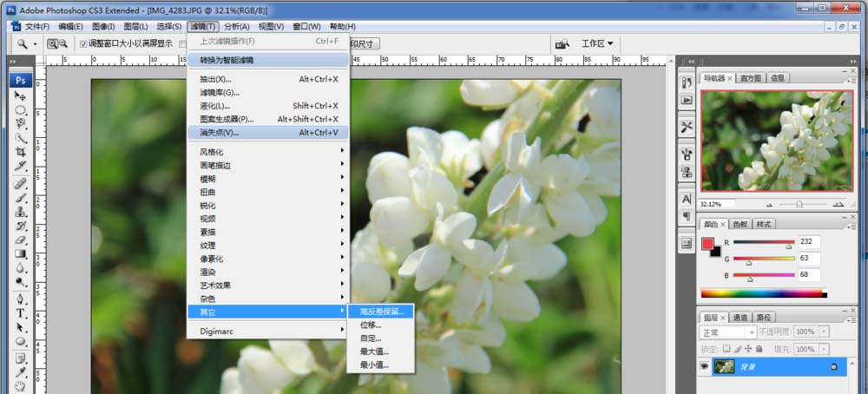868x394 pixels.
Task: Toggle lock position in layers panel
Action: click(x=748, y=349)
